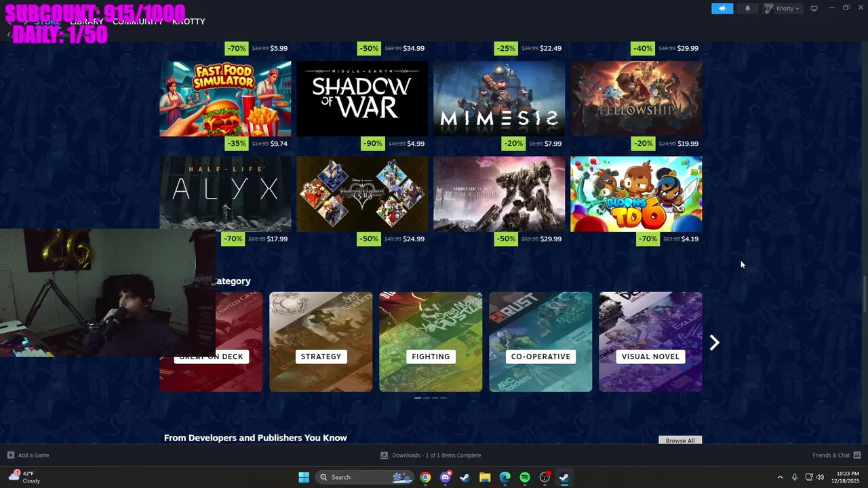This screenshot has width=868, height=488.
Task: Open Bloons TD 6 game capsule
Action: (x=636, y=194)
